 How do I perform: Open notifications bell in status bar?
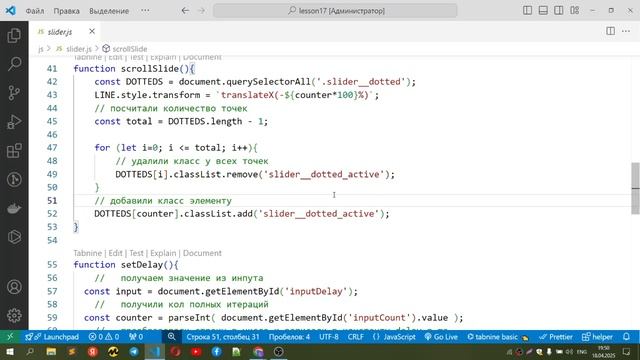[627, 337]
